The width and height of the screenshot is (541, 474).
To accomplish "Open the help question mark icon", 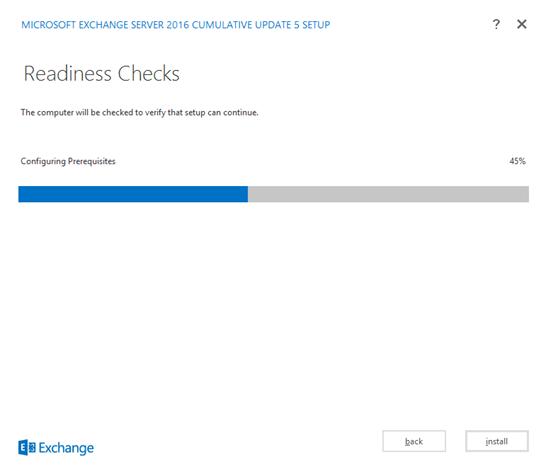I will tap(496, 24).
